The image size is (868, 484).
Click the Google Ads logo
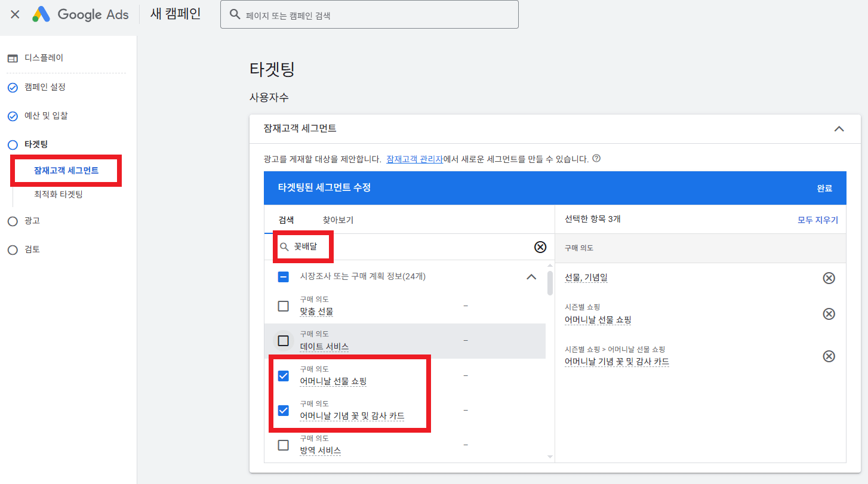81,14
